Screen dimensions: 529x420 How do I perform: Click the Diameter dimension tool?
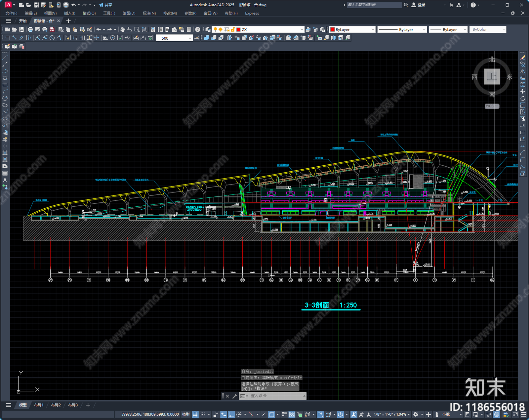(x=52, y=38)
